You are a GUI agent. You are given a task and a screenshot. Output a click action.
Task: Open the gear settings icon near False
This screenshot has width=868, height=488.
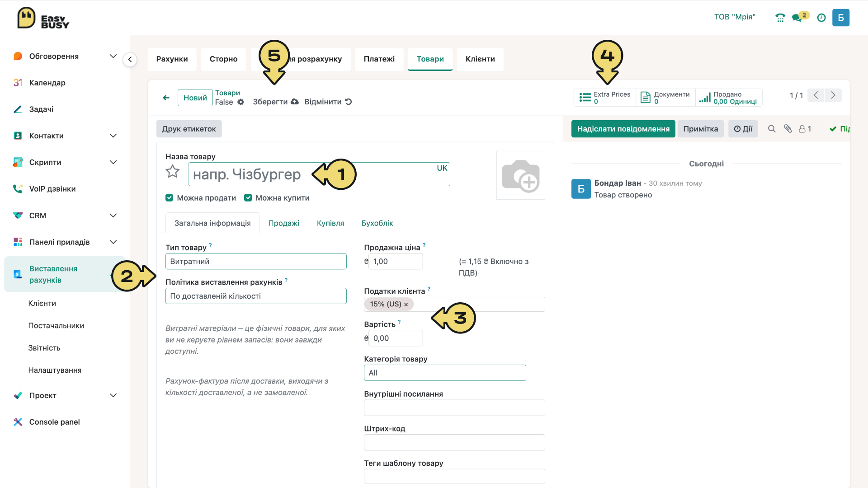pyautogui.click(x=241, y=102)
